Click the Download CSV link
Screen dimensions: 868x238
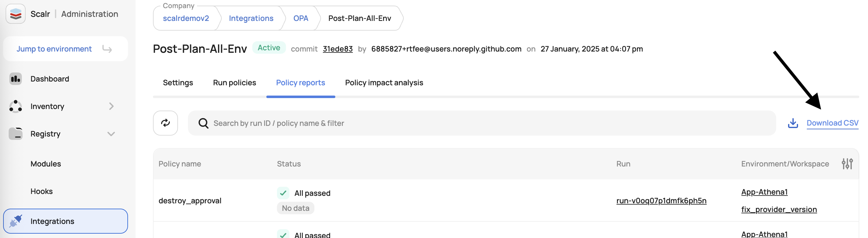[832, 123]
